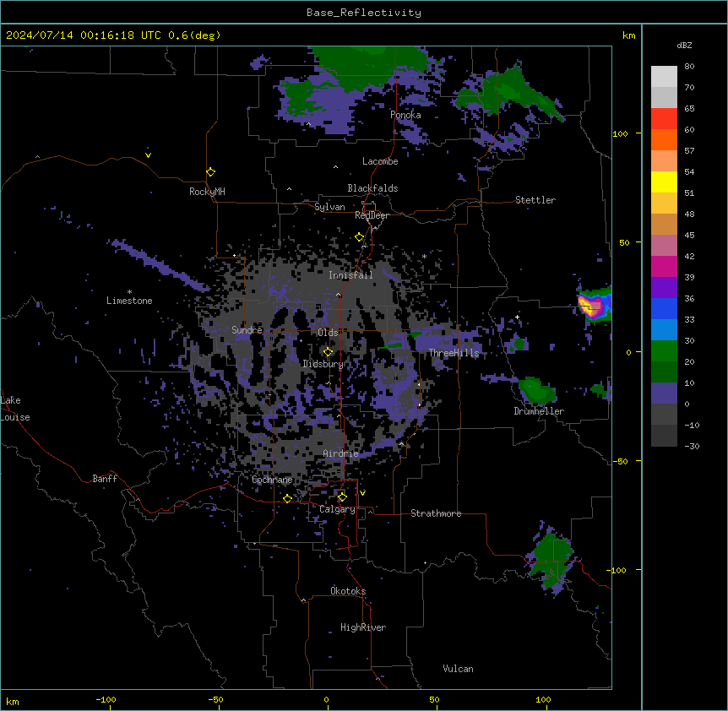
Task: Select the light blue 33–30 dBZ legend swatch
Action: 664,330
